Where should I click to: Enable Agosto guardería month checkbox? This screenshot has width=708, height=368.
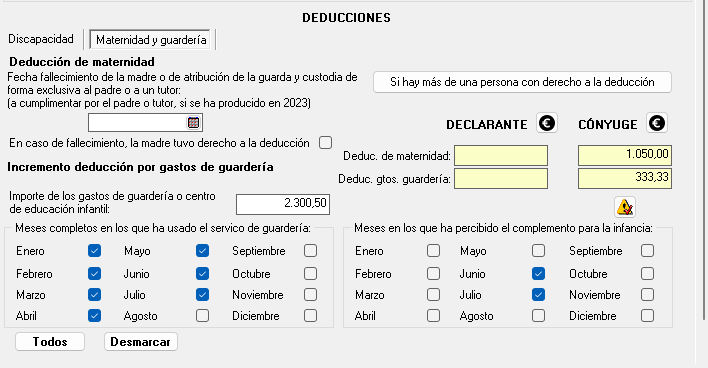[202, 316]
